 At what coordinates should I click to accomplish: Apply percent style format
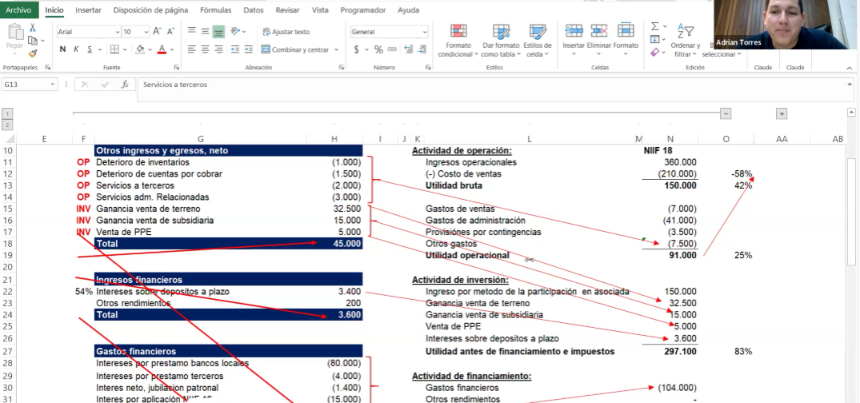378,49
